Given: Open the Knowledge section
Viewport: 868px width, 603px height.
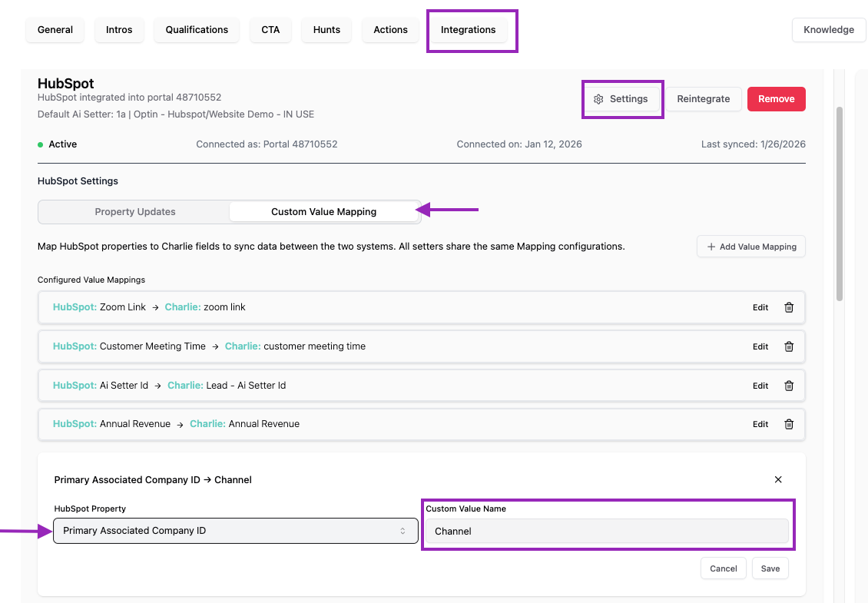Looking at the screenshot, I should (x=829, y=30).
